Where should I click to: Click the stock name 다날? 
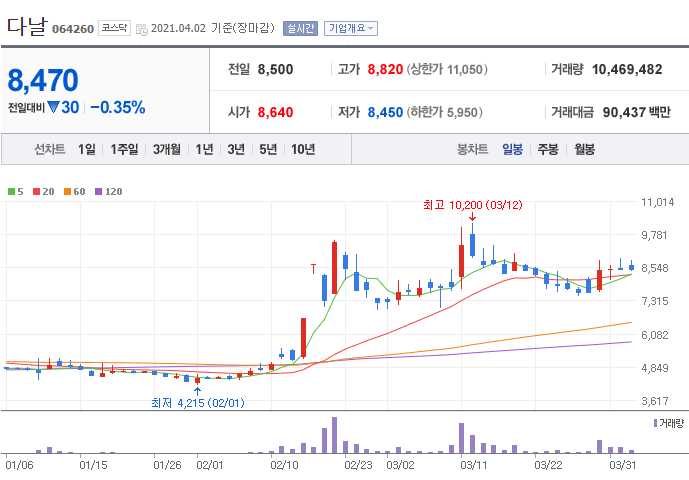[26, 26]
